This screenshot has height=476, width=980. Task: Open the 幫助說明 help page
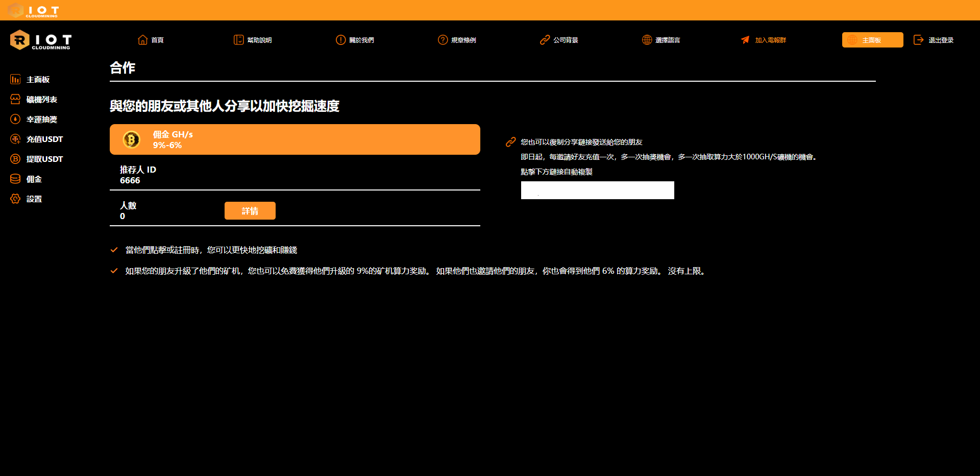pos(253,40)
